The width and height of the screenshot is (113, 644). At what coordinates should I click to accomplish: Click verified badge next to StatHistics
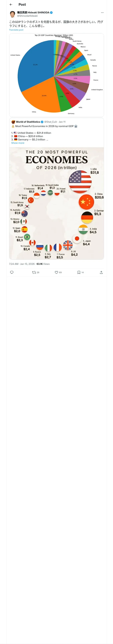[x=42, y=122]
